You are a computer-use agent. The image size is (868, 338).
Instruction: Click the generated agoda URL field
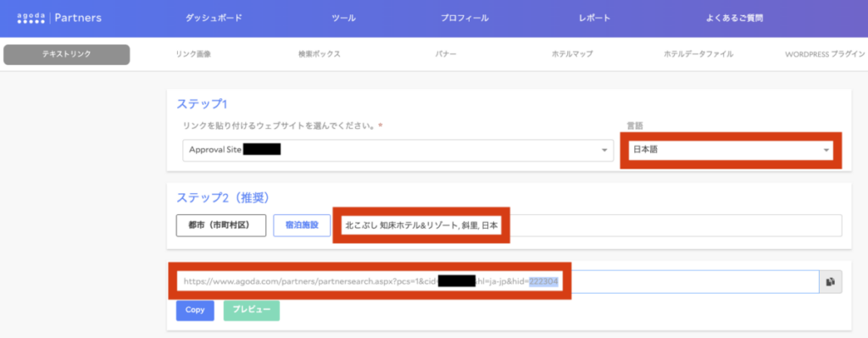[x=498, y=281]
